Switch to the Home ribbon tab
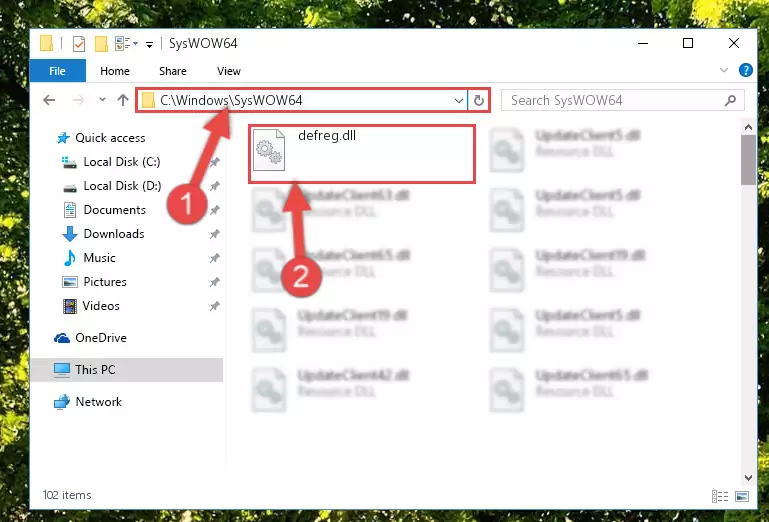The width and height of the screenshot is (769, 522). (115, 71)
